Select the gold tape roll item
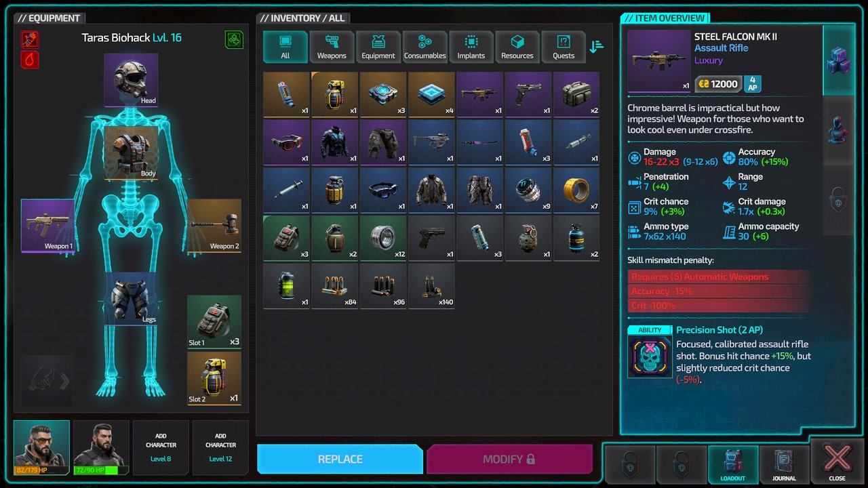The width and height of the screenshot is (868, 488). pos(576,190)
